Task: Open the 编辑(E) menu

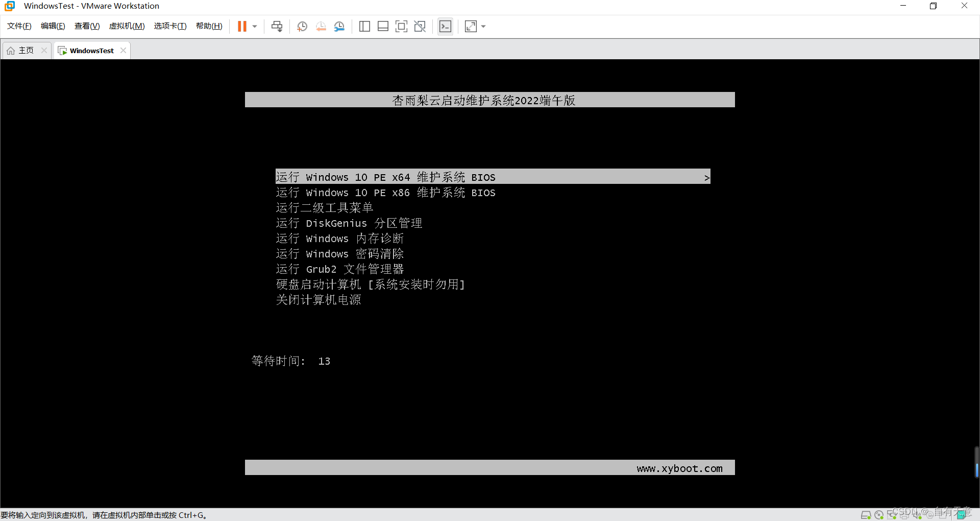Action: (53, 26)
